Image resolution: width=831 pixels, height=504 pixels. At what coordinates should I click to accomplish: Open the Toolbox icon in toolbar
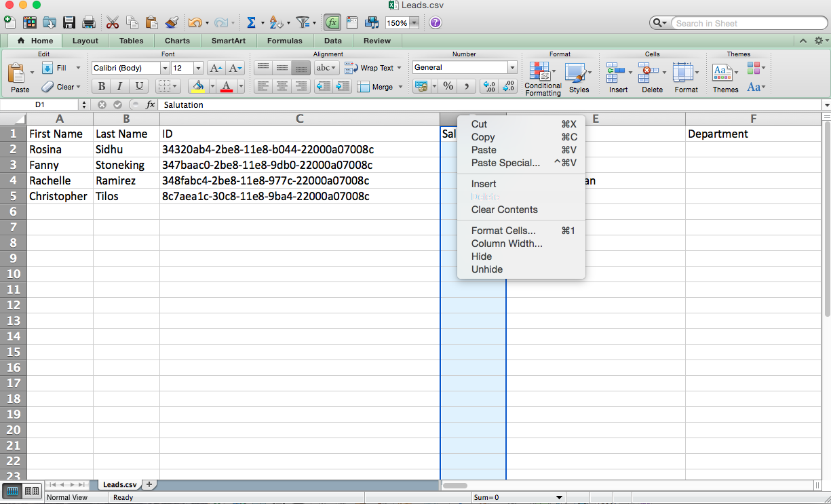351,22
